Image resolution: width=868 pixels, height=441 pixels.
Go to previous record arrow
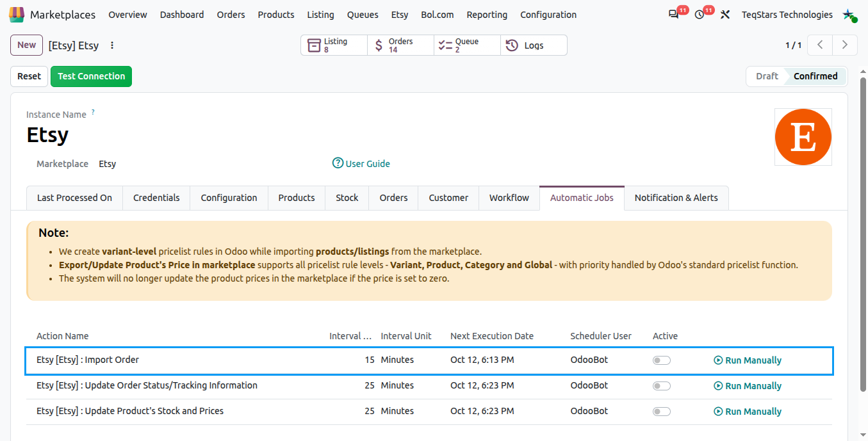(820, 45)
